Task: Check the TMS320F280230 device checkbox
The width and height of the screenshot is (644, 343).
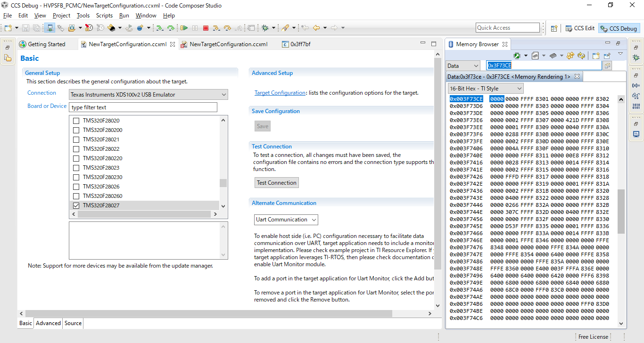Action: coord(76,177)
